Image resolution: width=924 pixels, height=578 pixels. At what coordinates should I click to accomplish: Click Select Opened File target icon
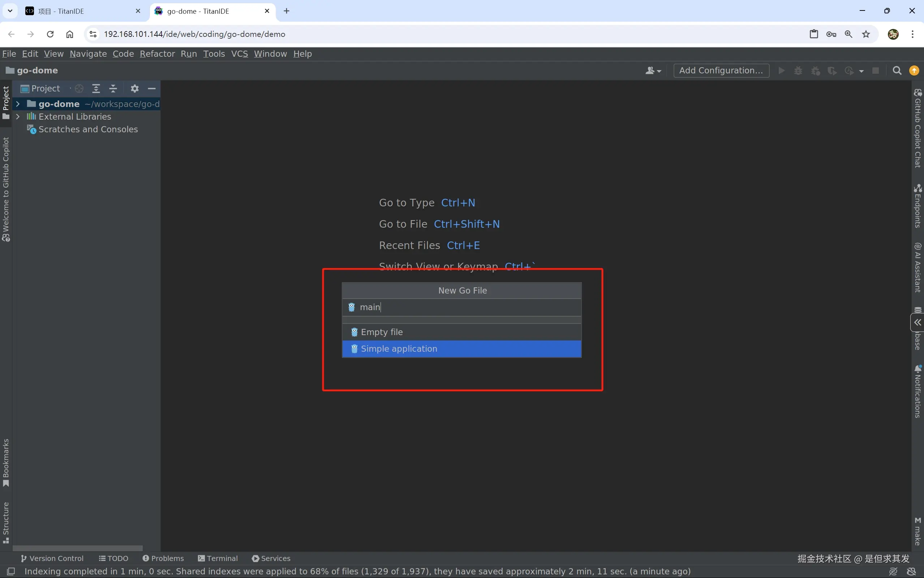point(79,89)
